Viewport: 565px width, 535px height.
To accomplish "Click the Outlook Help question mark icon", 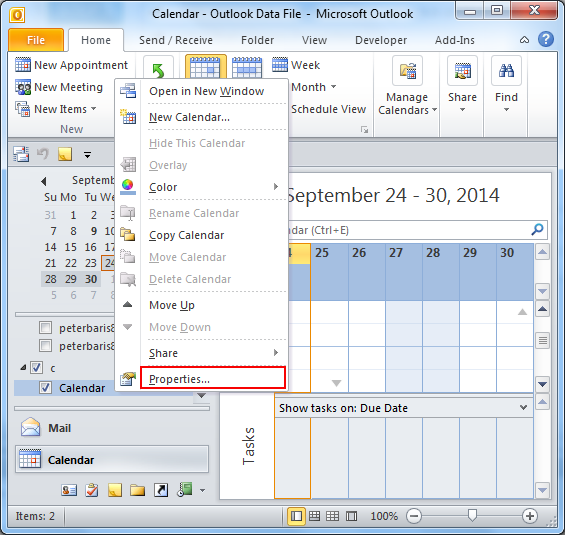I will click(x=546, y=39).
